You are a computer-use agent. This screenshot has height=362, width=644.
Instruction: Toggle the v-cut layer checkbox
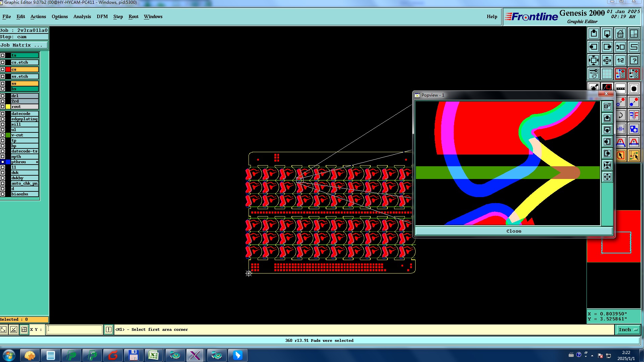[3, 135]
